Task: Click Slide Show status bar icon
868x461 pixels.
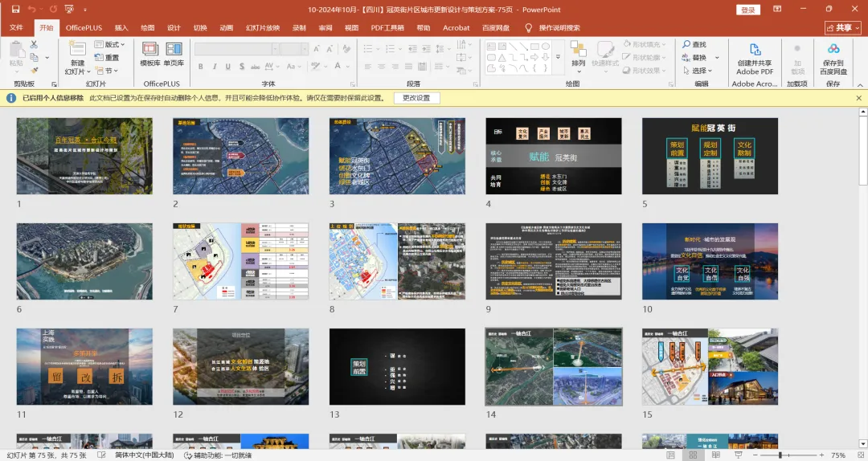Action: pyautogui.click(x=738, y=455)
